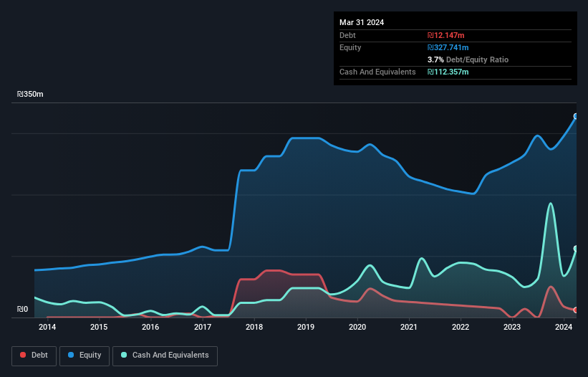Click the 2017 x-axis label
Screen dimensions: 588x377
(203, 327)
